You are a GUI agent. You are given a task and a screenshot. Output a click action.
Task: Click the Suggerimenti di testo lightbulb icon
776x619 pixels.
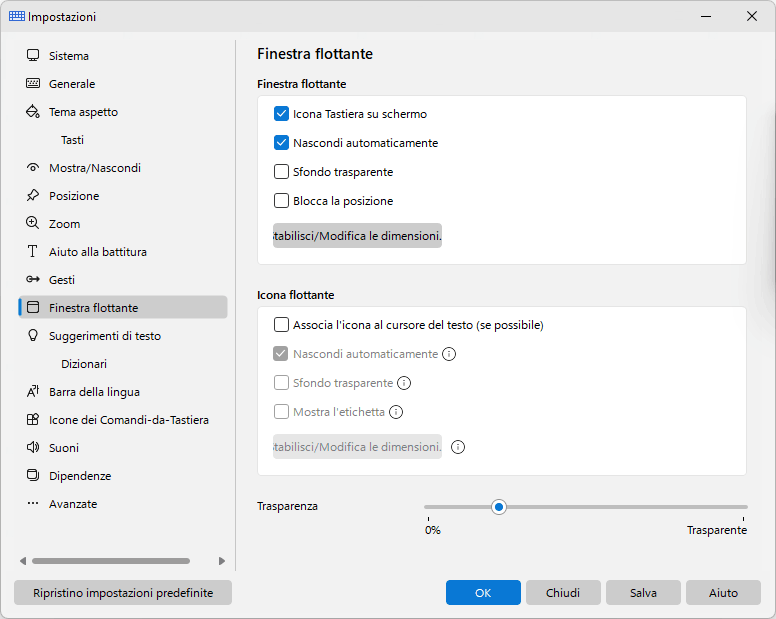click(33, 335)
